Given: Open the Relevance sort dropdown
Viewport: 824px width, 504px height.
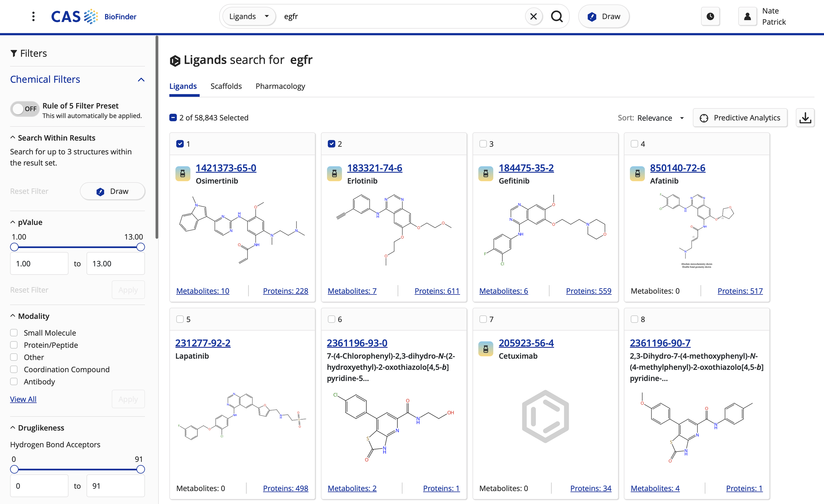Looking at the screenshot, I should point(661,118).
